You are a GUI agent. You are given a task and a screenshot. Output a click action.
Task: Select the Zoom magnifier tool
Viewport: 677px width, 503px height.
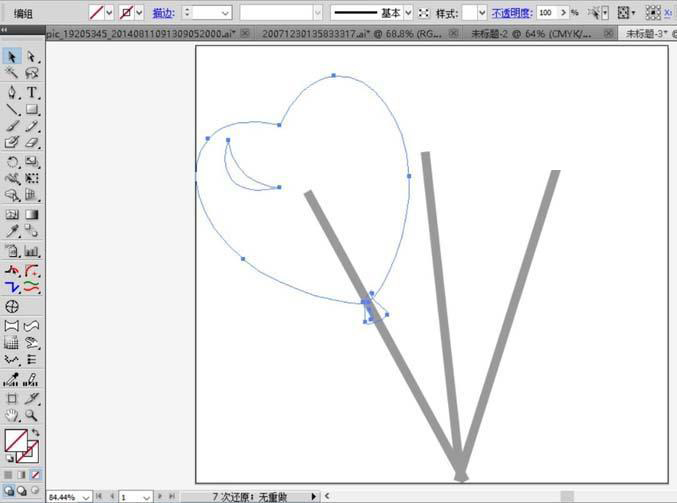32,415
